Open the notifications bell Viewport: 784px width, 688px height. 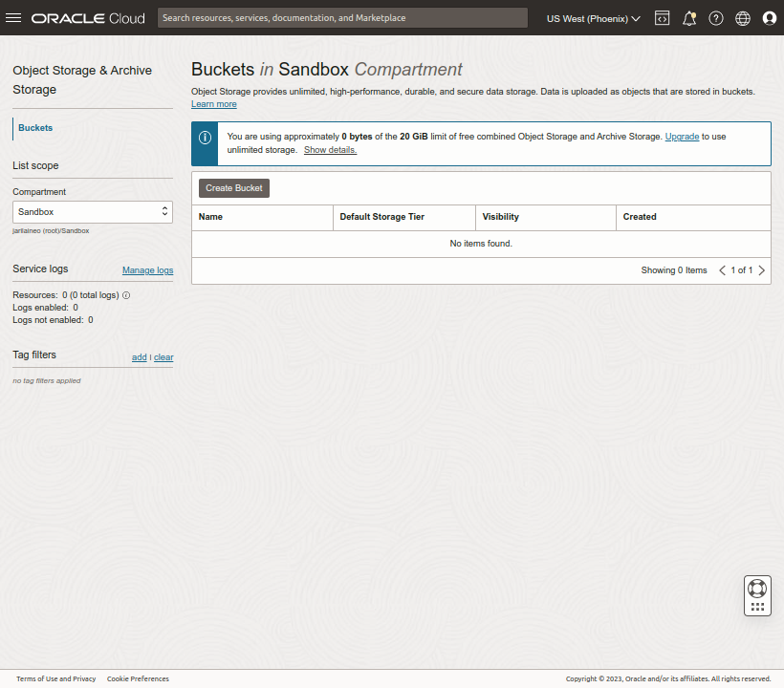[x=688, y=18]
